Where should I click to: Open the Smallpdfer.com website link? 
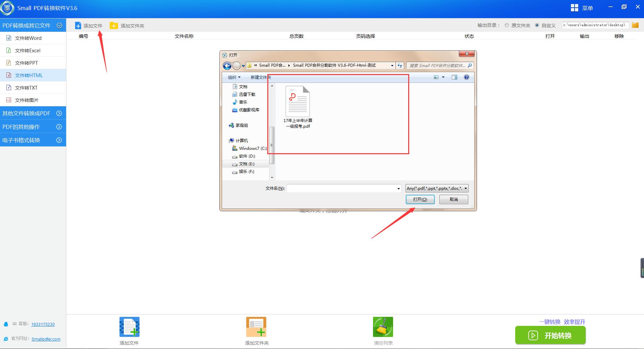(46, 339)
